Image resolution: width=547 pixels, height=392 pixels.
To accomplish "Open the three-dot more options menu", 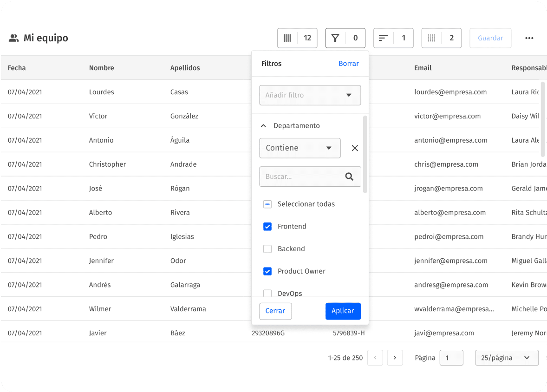I will click(x=529, y=38).
